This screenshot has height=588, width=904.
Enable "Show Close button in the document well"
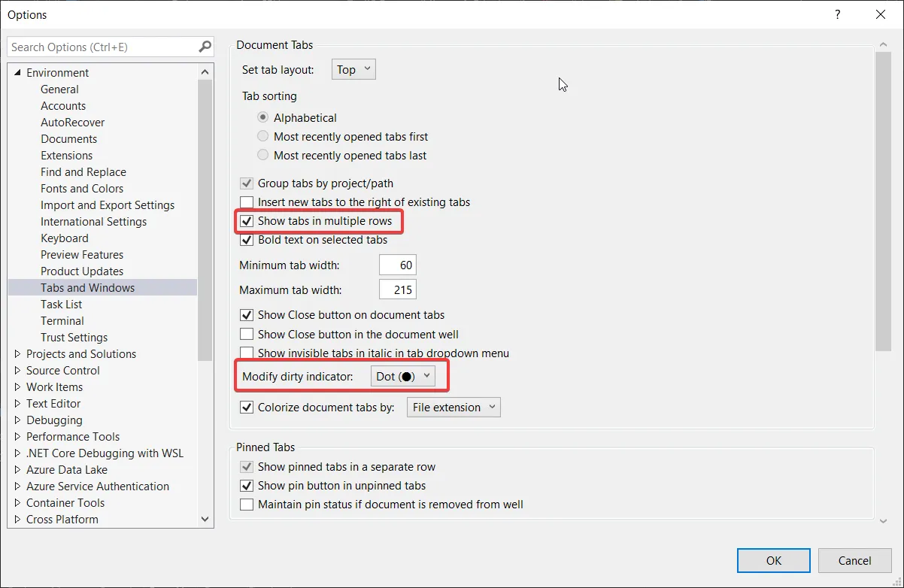click(x=247, y=334)
